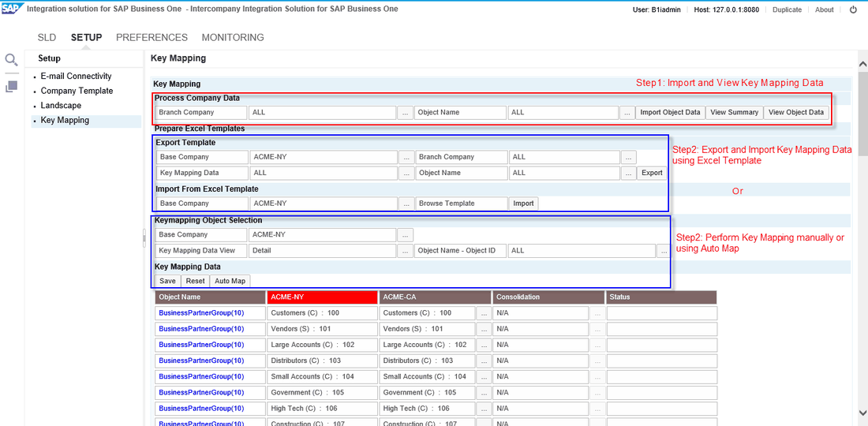
Task: Open Object Name picker next to Export
Action: [x=628, y=174]
